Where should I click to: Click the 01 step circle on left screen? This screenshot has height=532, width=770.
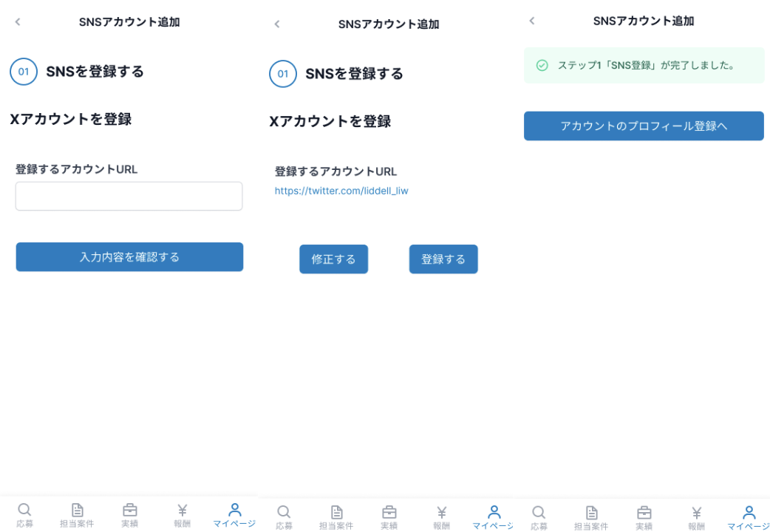click(x=24, y=72)
